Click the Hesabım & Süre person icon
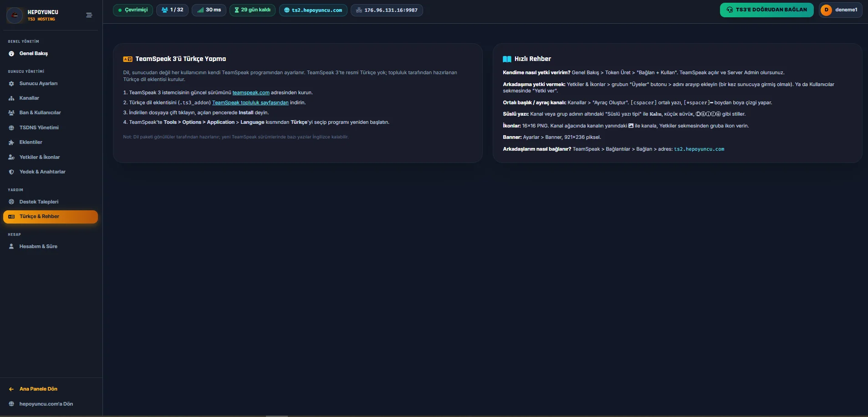 [x=11, y=247]
